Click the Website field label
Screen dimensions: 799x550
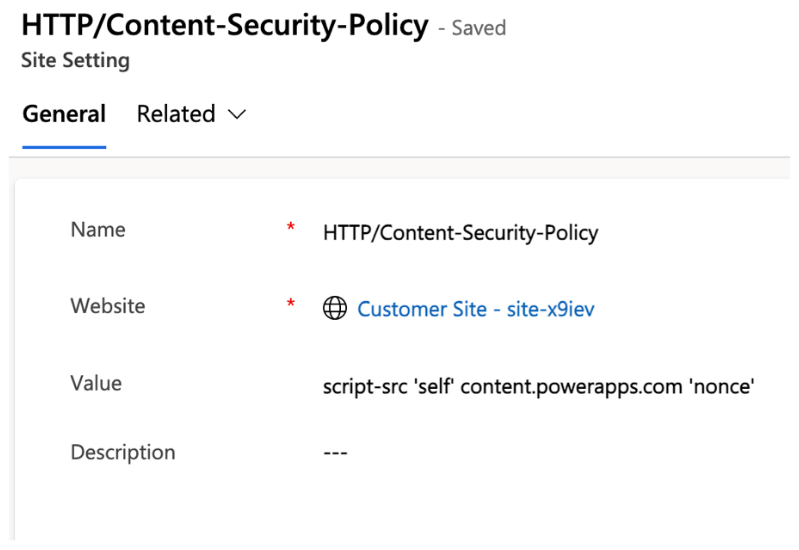[x=108, y=306]
